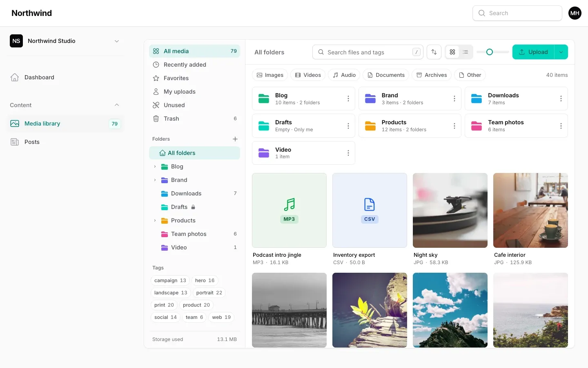The height and width of the screenshot is (368, 588).
Task: Expand the Brand folder in the tree
Action: coord(155,180)
